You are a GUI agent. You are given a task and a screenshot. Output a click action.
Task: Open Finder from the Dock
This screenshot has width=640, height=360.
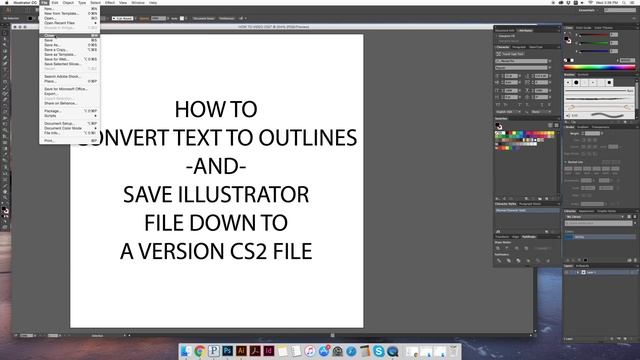[186, 351]
